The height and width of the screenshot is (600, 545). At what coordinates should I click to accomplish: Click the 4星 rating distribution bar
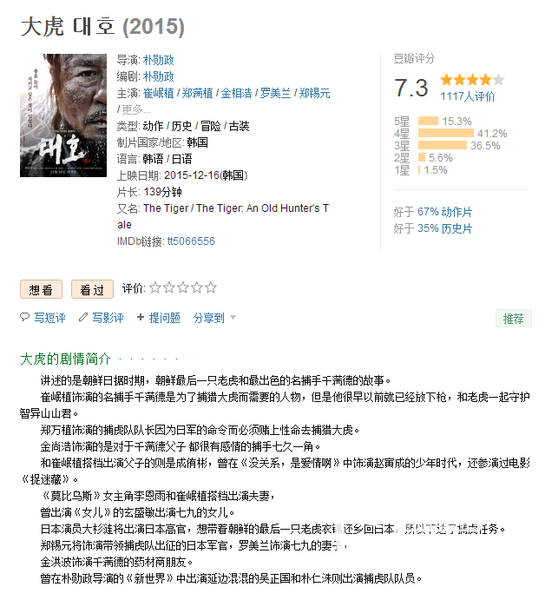click(x=446, y=133)
